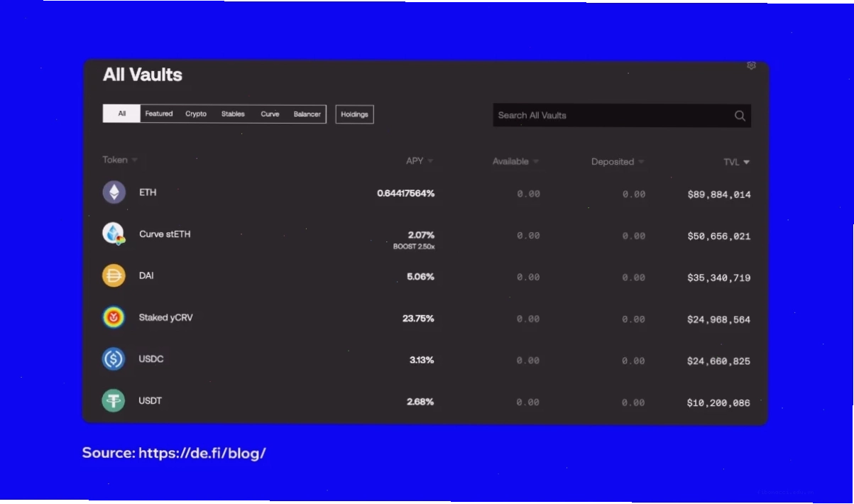This screenshot has width=854, height=504.
Task: Click the Holdings button
Action: tap(354, 114)
